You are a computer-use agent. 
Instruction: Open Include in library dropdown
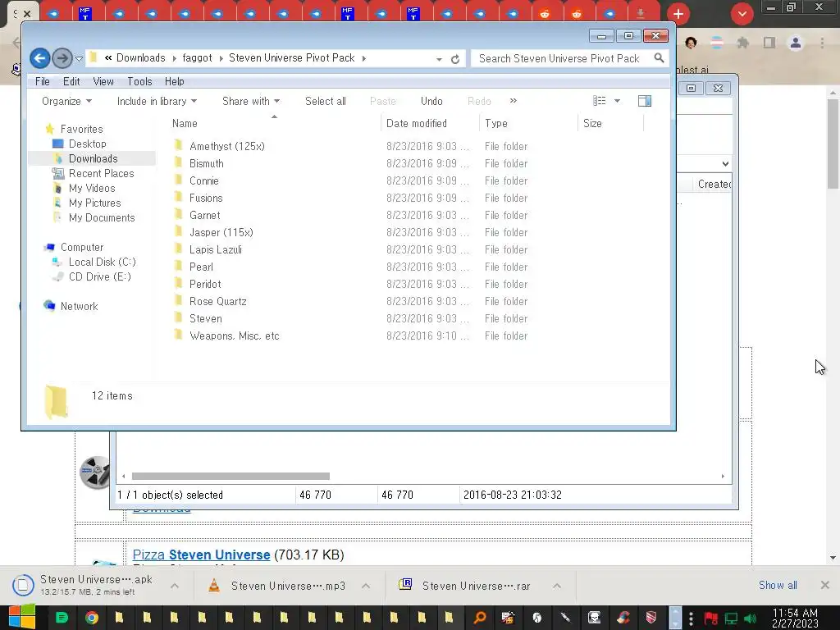157,101
